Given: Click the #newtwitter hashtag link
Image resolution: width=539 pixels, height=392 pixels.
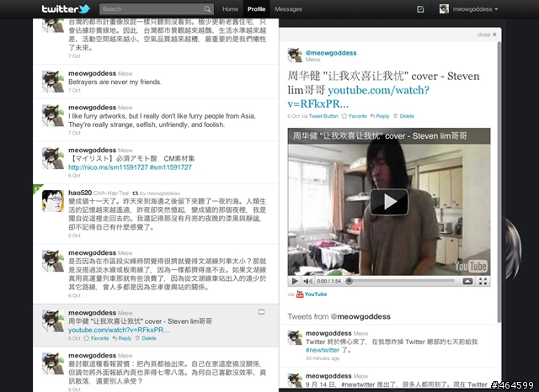Looking at the screenshot, I should pos(322,350).
